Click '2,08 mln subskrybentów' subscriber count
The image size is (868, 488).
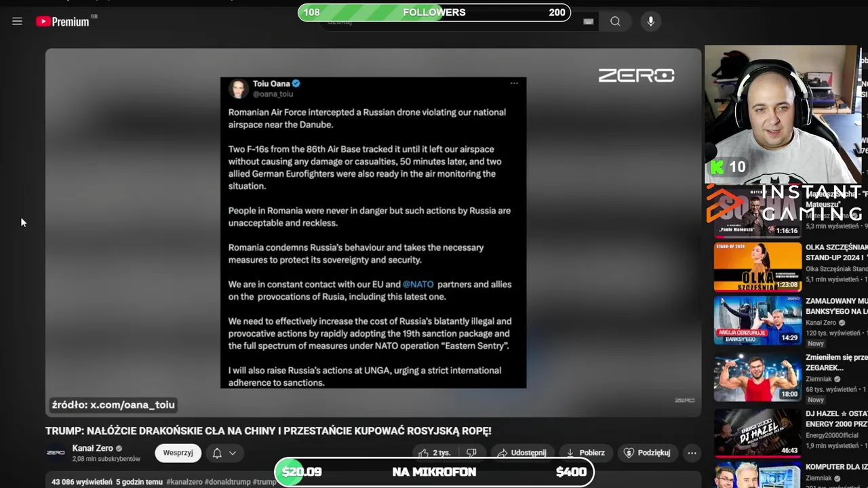click(x=106, y=459)
